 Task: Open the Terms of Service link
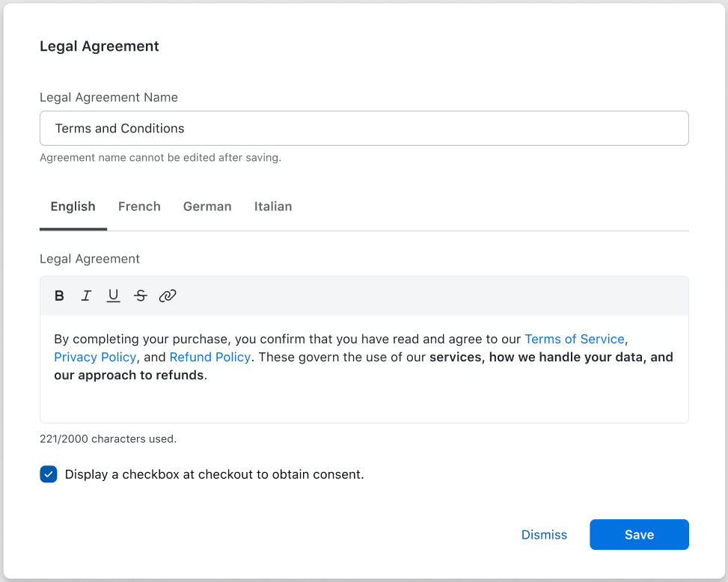[x=574, y=339]
